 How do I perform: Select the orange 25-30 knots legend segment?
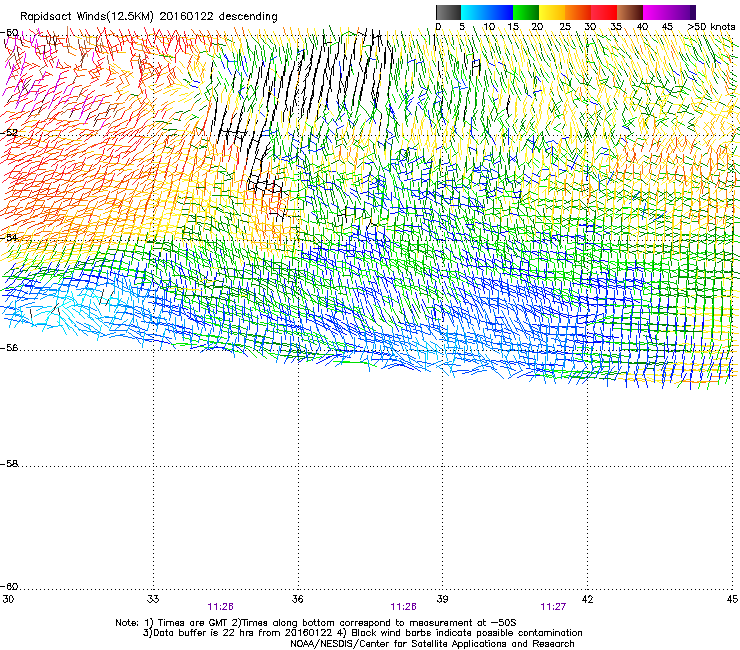pos(578,12)
